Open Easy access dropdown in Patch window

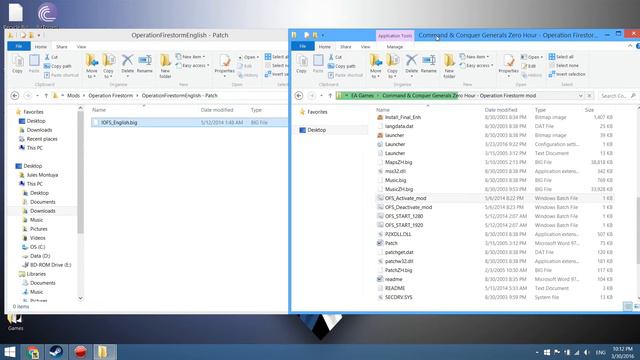[x=193, y=65]
